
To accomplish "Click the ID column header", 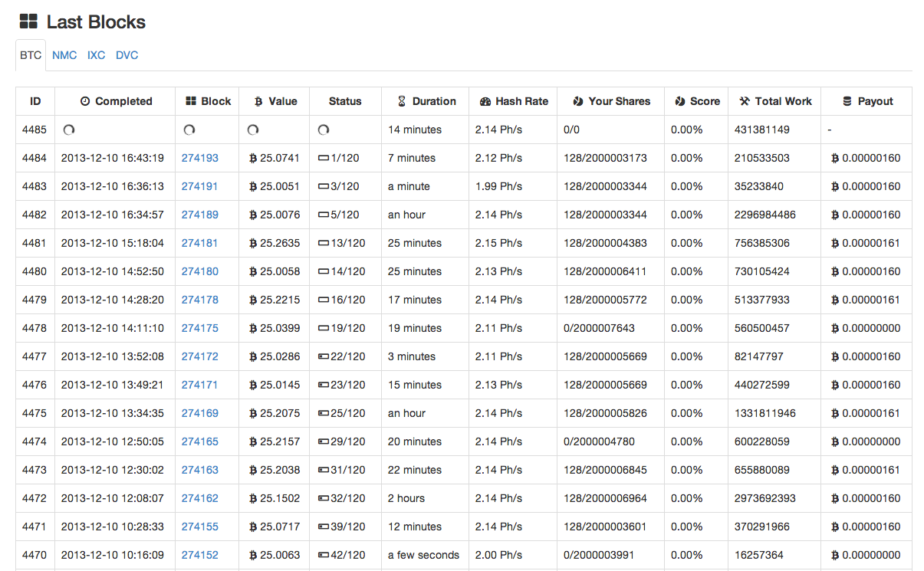I will point(35,101).
